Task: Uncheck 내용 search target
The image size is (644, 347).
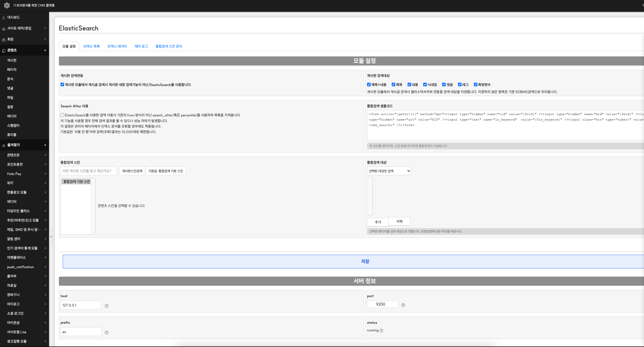Action: (409, 85)
